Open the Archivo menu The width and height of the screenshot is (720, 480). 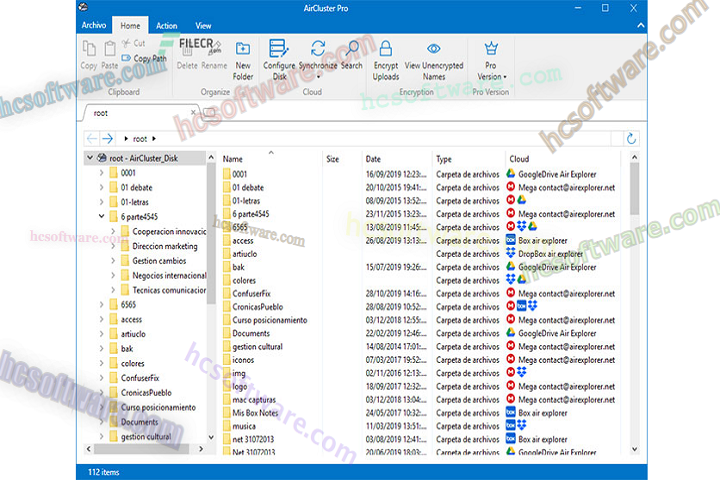click(94, 25)
